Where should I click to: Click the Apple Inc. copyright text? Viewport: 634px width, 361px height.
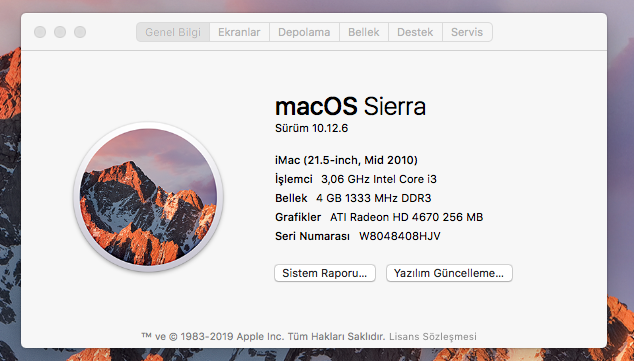[x=263, y=336]
